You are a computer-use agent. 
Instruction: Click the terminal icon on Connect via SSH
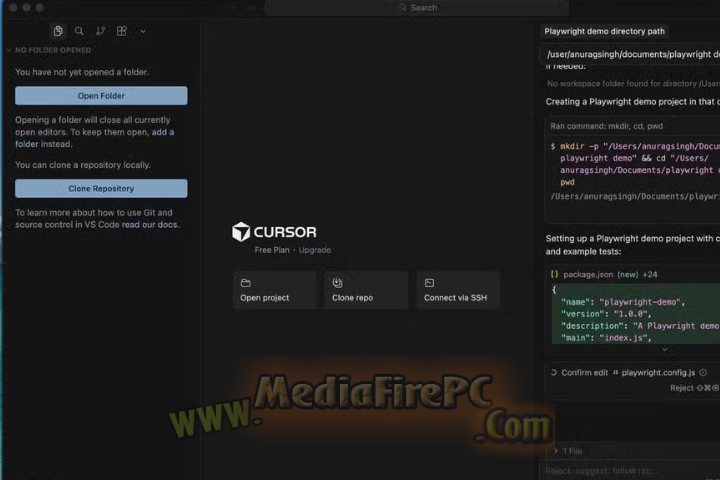click(x=429, y=283)
